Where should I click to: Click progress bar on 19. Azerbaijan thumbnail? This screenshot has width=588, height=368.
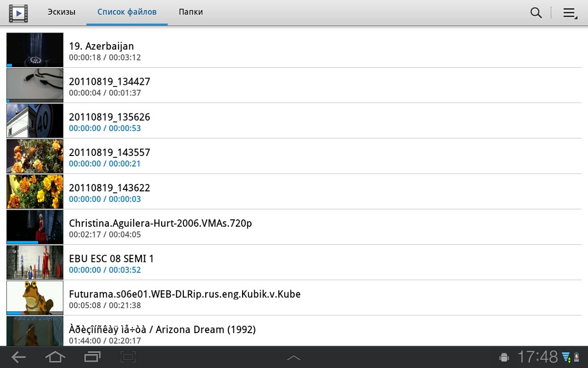tap(35, 65)
